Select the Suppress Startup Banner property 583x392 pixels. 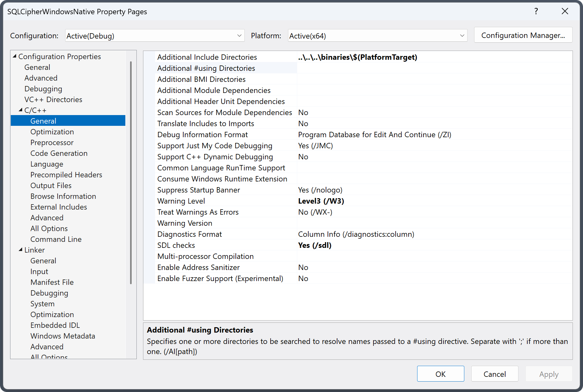198,190
